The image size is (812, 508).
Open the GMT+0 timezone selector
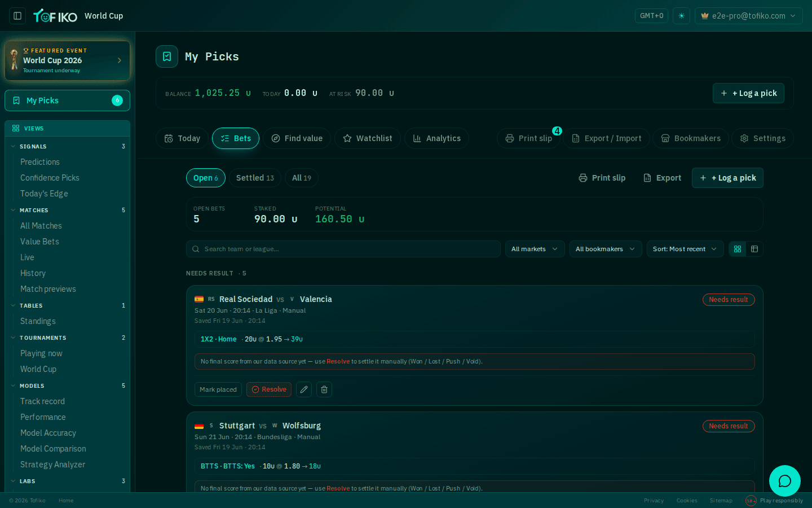tap(651, 16)
